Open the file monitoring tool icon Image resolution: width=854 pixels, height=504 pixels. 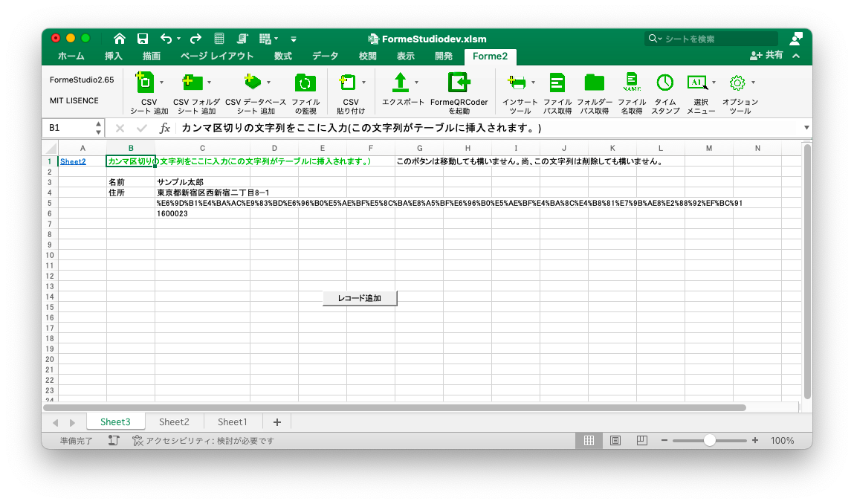pyautogui.click(x=305, y=82)
